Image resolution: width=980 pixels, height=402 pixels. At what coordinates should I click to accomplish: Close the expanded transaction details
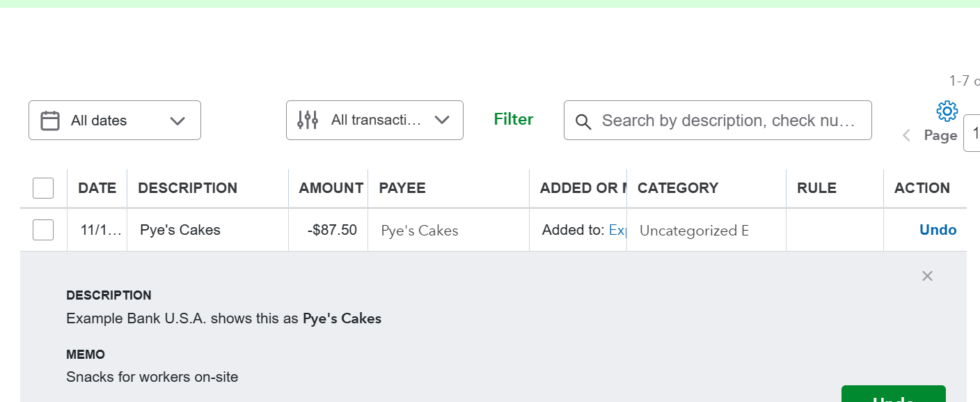point(927,276)
